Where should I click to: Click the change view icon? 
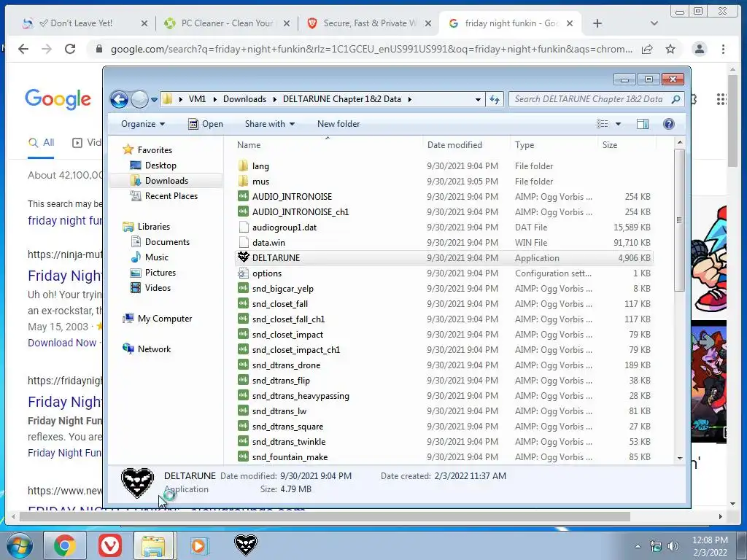tap(602, 124)
